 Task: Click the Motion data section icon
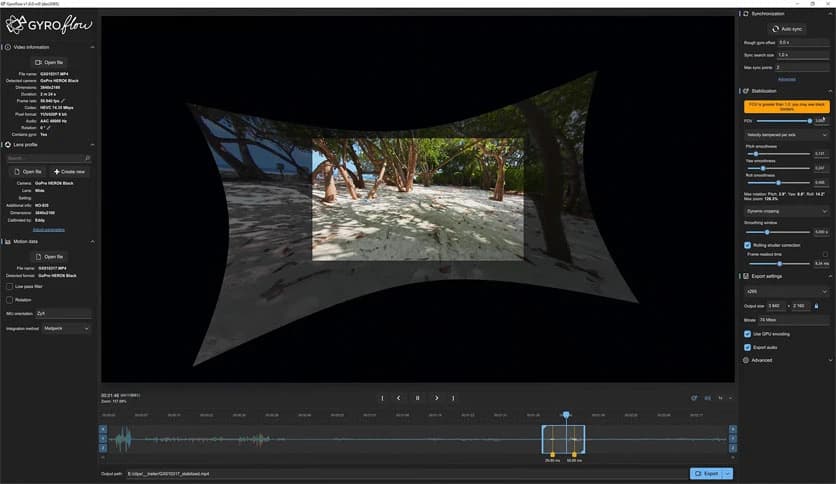[8, 241]
